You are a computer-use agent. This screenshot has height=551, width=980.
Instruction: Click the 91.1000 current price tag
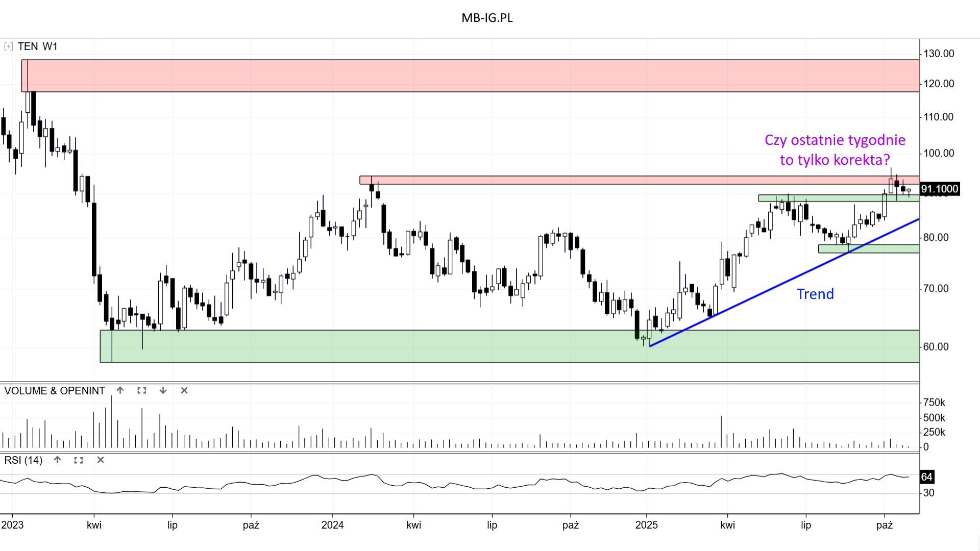[939, 189]
